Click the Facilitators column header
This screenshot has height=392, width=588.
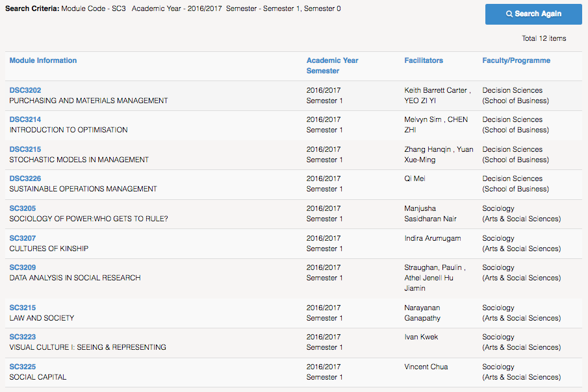[424, 60]
